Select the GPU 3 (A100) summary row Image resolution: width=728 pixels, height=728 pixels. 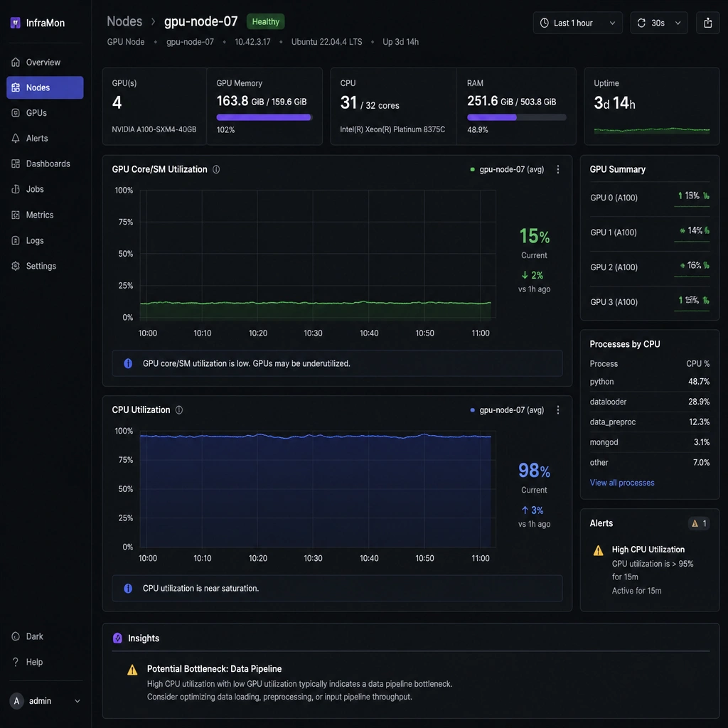[650, 303]
